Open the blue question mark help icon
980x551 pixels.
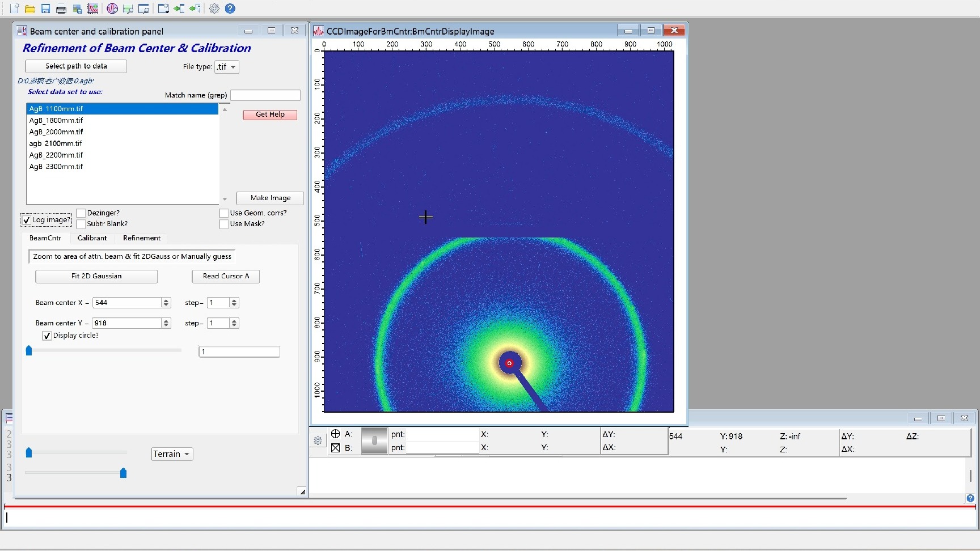coord(230,9)
